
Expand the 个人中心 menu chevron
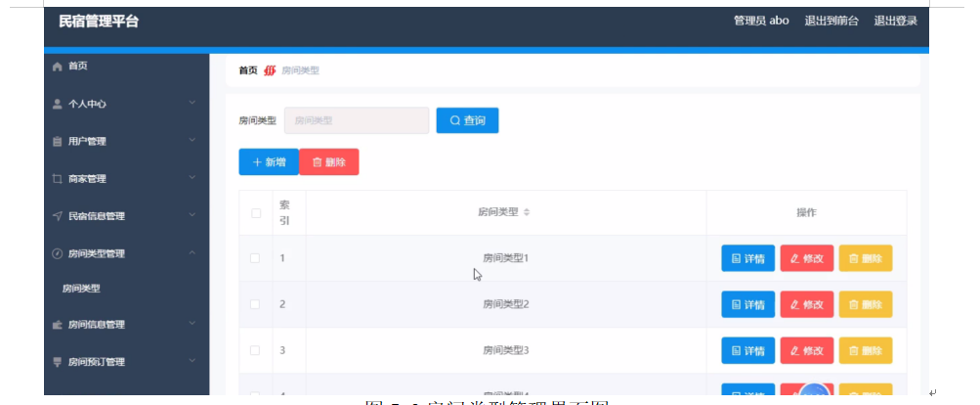192,103
